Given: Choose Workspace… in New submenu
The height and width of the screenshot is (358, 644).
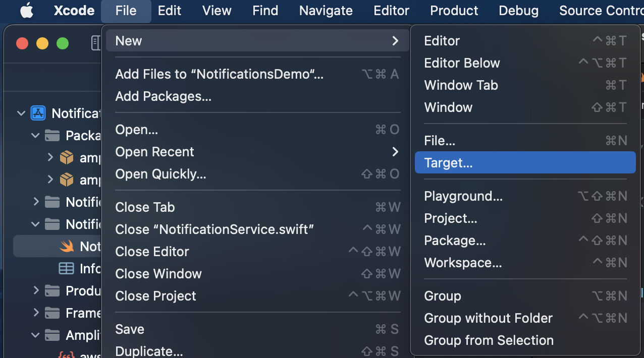Looking at the screenshot, I should coord(525,263).
